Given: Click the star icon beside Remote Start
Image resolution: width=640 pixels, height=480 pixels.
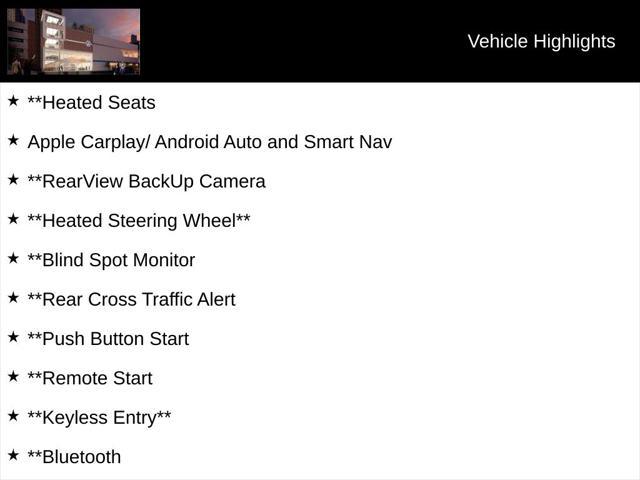Looking at the screenshot, I should [13, 376].
